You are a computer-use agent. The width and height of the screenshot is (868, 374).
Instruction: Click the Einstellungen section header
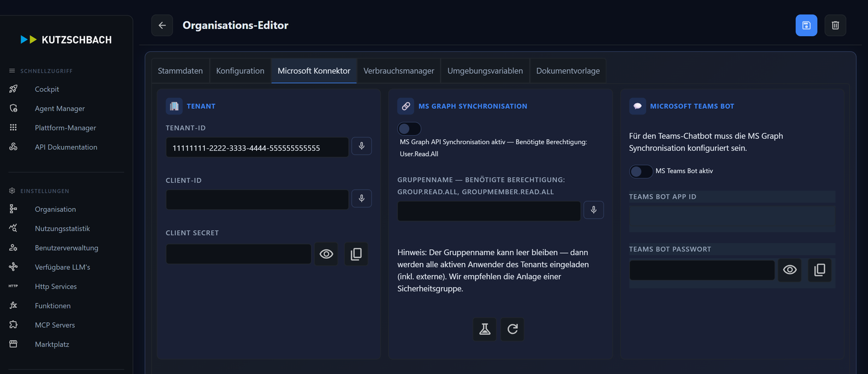[45, 191]
